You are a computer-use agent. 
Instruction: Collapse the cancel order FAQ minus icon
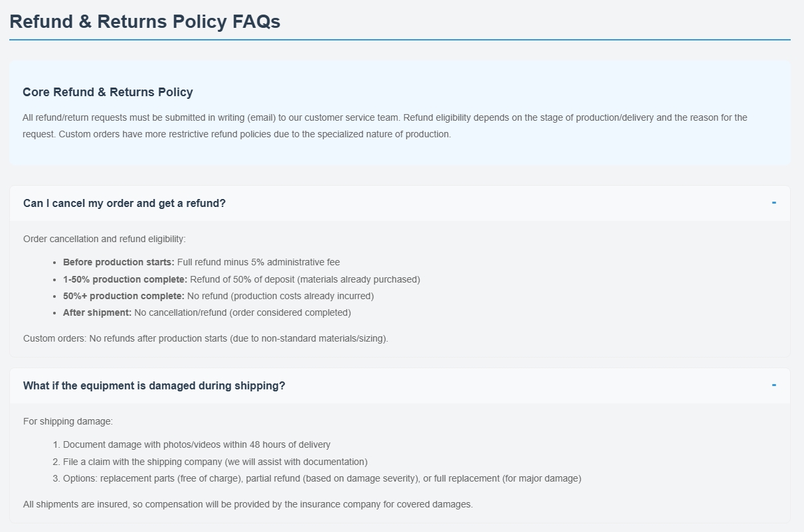773,203
